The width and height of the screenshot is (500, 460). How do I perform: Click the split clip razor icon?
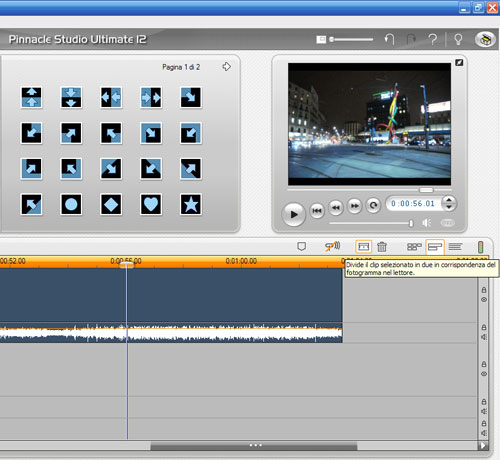[363, 247]
